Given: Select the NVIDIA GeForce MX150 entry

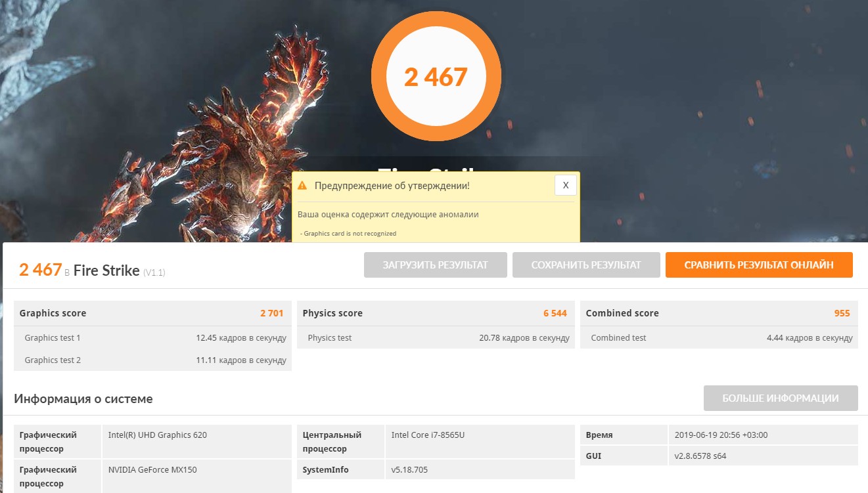Looking at the screenshot, I should click(153, 469).
